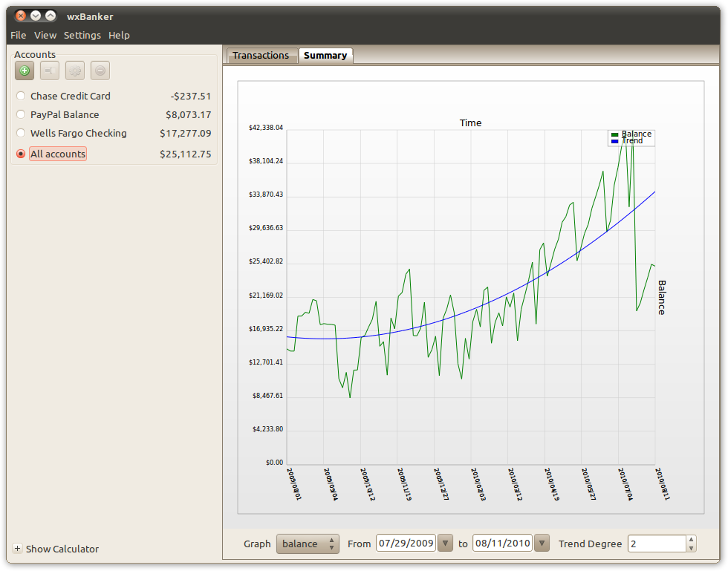Screen dimensions: 728x571
Task: Open the File menu
Action: click(x=19, y=35)
